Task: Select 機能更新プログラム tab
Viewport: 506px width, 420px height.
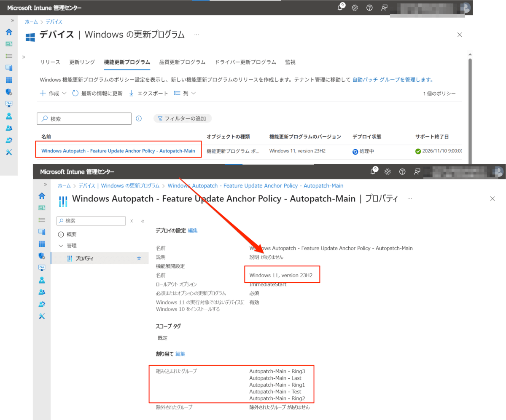Action: tap(127, 62)
